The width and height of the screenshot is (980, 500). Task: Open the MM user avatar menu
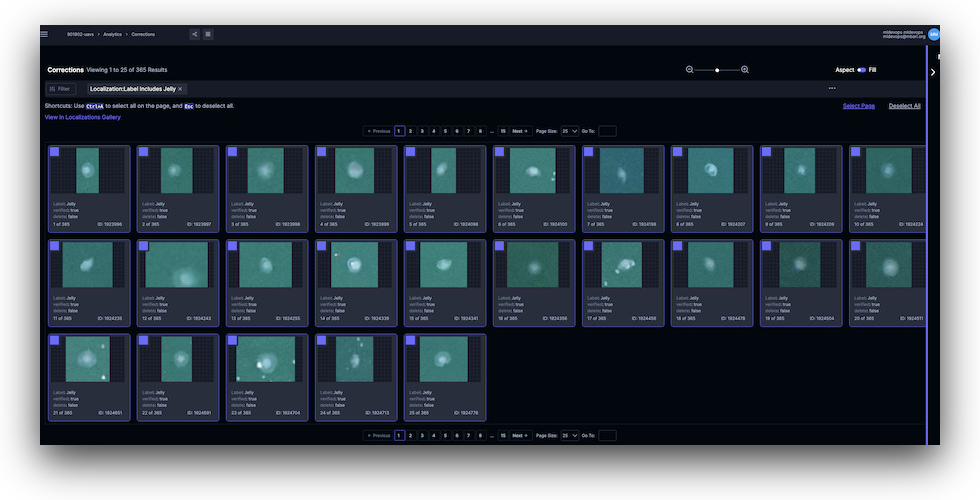(x=933, y=34)
